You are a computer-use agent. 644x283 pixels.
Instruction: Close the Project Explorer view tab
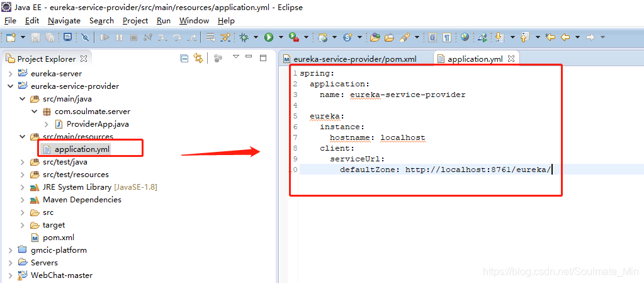tap(83, 59)
